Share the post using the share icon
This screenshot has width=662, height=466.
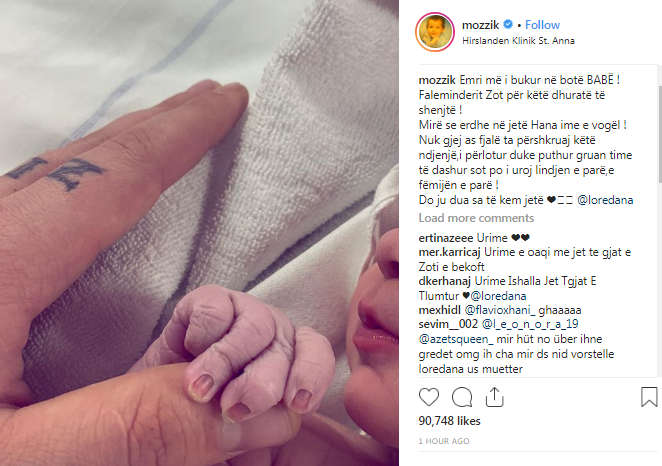(x=494, y=397)
